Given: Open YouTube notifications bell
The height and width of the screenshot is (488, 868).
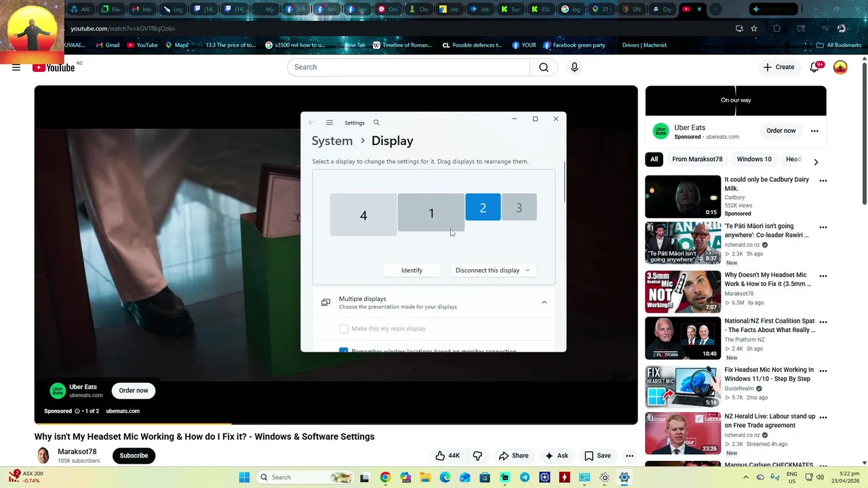Looking at the screenshot, I should tap(815, 67).
